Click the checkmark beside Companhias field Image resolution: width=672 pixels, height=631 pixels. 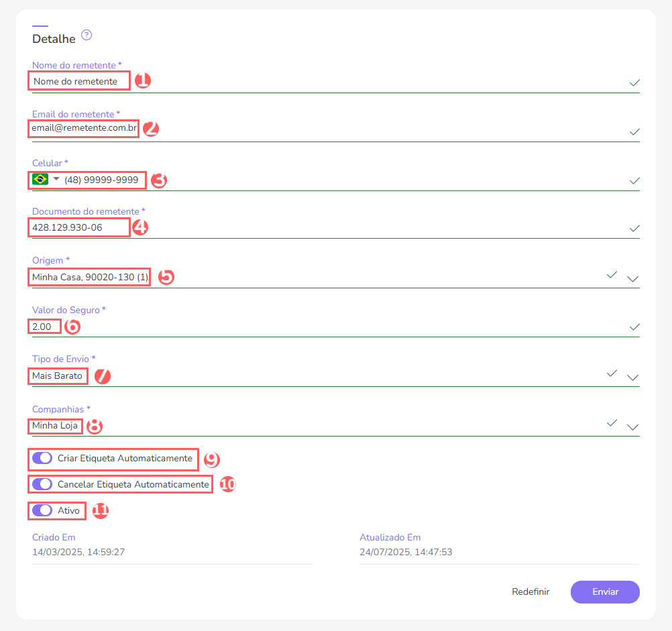point(612,423)
